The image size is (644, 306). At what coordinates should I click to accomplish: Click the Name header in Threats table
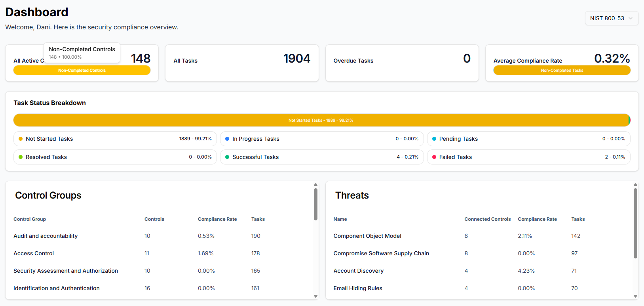pos(340,219)
